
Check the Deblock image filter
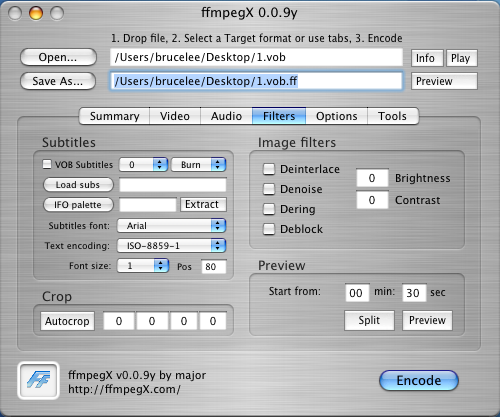point(269,229)
